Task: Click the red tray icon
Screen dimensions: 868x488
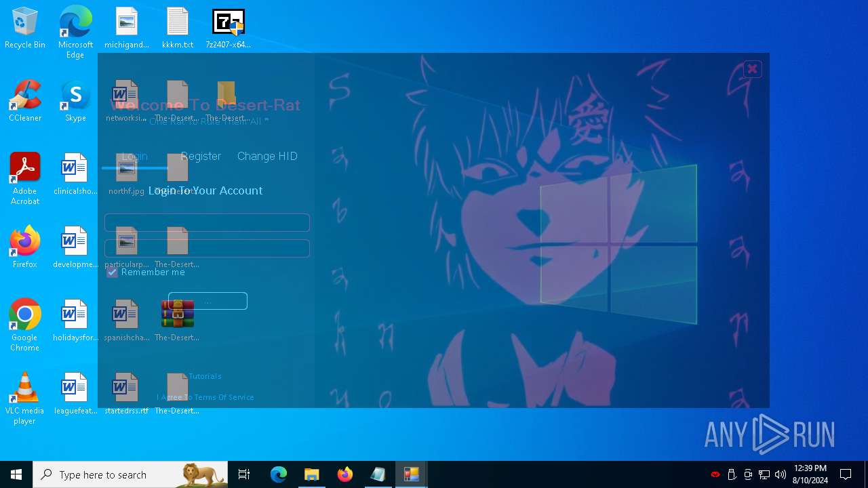Action: tap(715, 474)
